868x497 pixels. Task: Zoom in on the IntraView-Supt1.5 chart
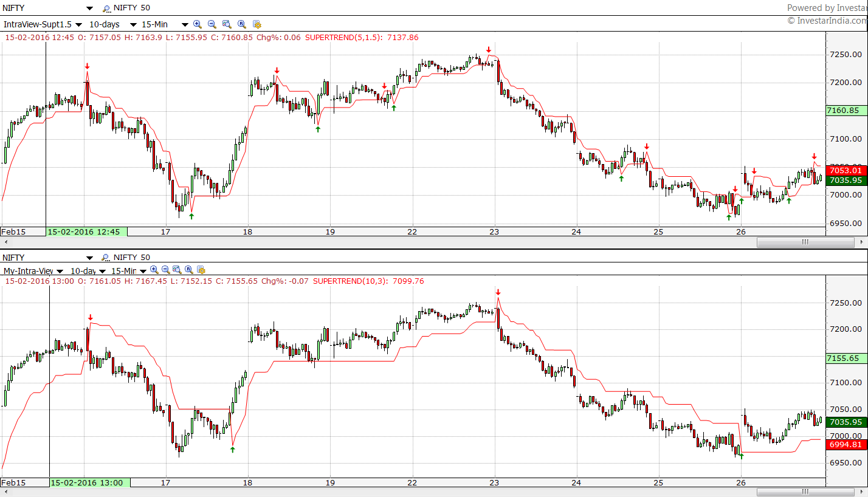pyautogui.click(x=197, y=24)
